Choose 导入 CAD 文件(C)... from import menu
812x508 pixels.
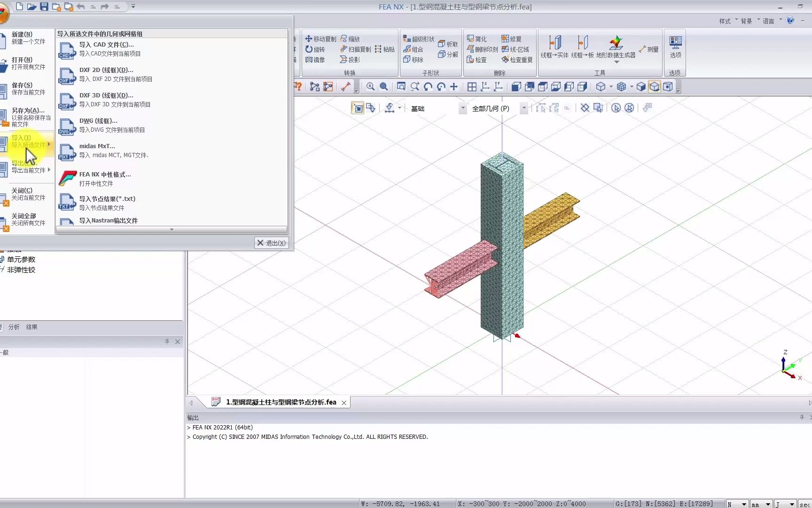pyautogui.click(x=106, y=49)
